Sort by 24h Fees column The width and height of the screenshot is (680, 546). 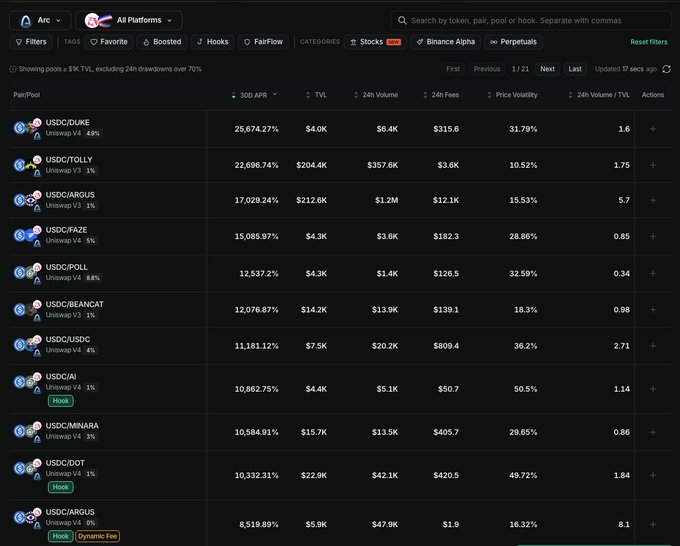coord(441,95)
